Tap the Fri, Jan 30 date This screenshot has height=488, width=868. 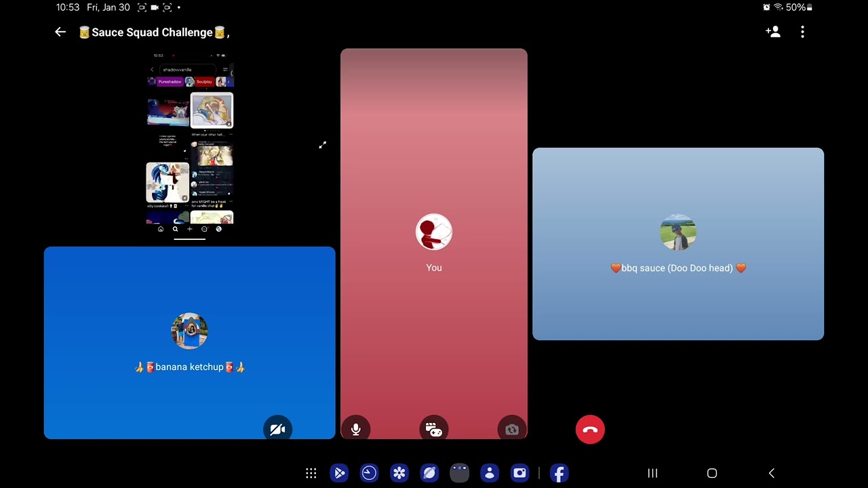[x=108, y=7]
